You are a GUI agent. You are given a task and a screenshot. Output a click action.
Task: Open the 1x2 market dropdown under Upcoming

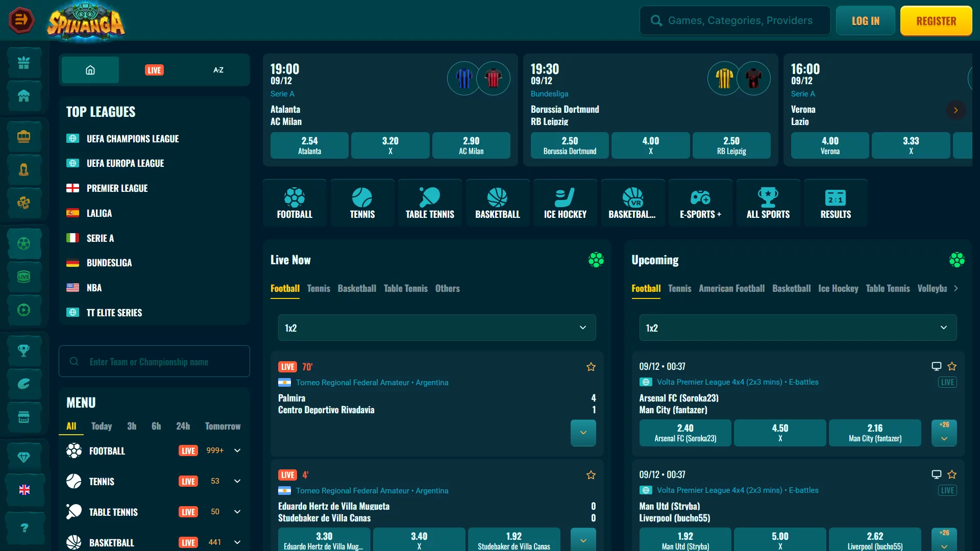click(x=798, y=328)
